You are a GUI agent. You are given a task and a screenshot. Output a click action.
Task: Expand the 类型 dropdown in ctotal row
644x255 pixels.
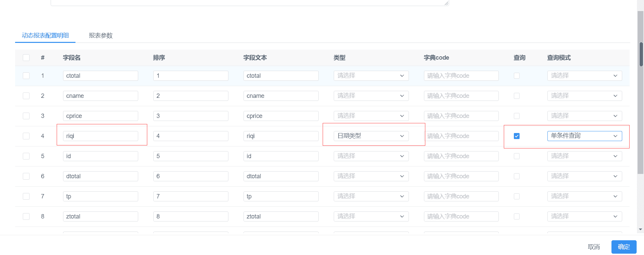[x=371, y=76]
